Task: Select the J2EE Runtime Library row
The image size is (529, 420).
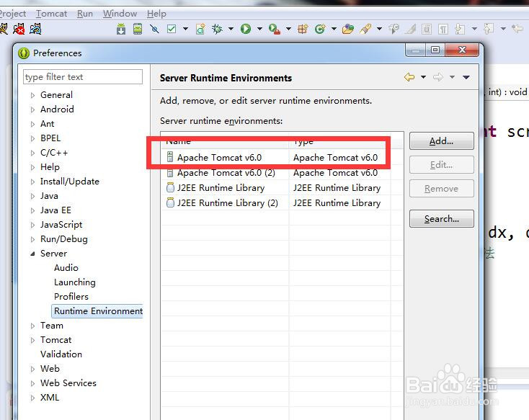Action: 282,188
